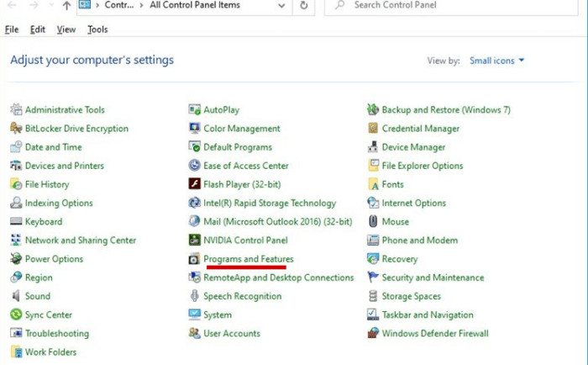The image size is (588, 365).
Task: Open File Explorer Options link
Action: pyautogui.click(x=423, y=166)
